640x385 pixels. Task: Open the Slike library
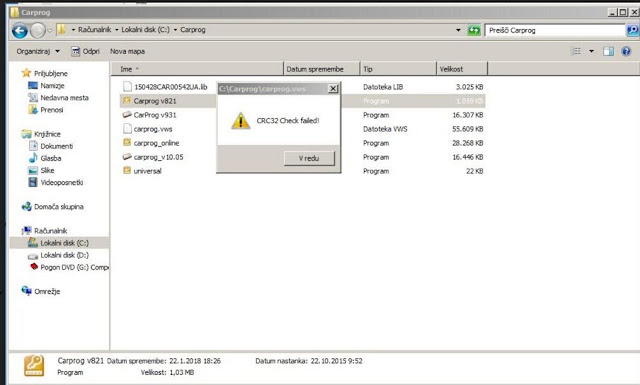(47, 170)
